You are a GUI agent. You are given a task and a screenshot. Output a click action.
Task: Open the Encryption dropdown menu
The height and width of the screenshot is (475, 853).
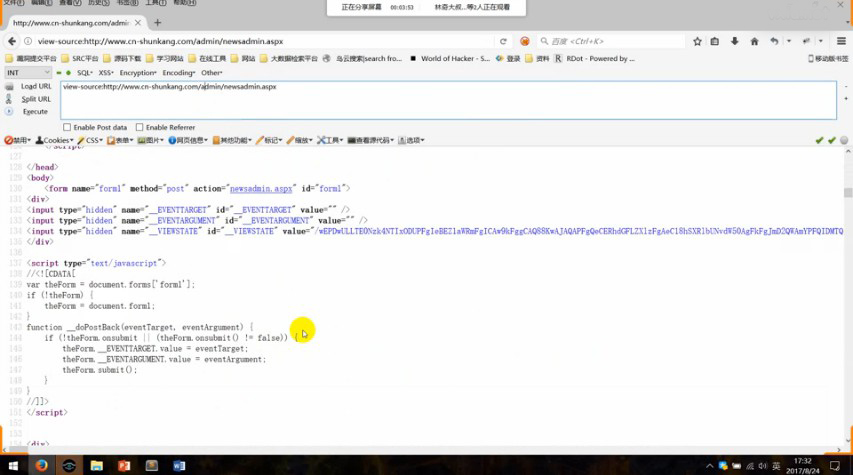[x=138, y=73]
